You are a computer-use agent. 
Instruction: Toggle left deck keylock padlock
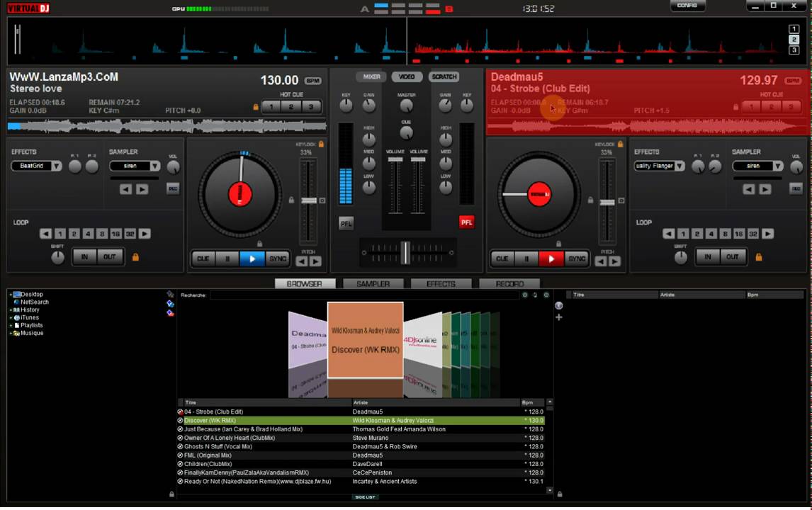coord(321,144)
